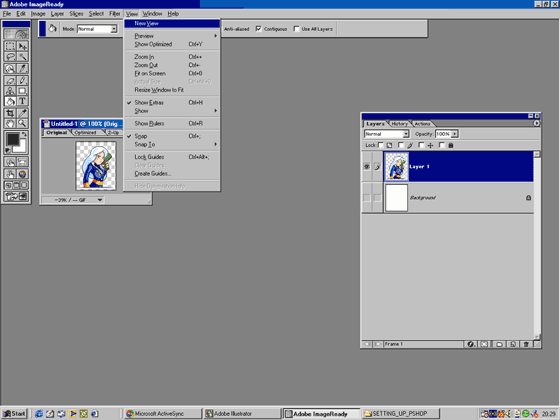The height and width of the screenshot is (420, 560).
Task: Click Add layer mask icon
Action: (484, 344)
